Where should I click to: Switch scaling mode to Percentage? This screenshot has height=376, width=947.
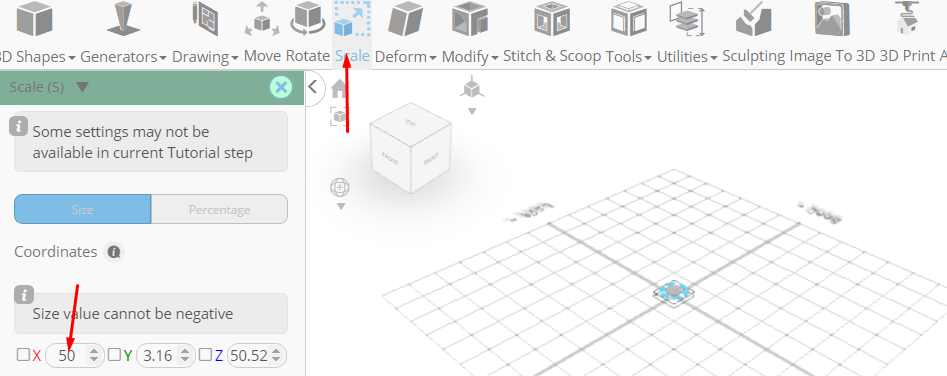click(x=219, y=209)
